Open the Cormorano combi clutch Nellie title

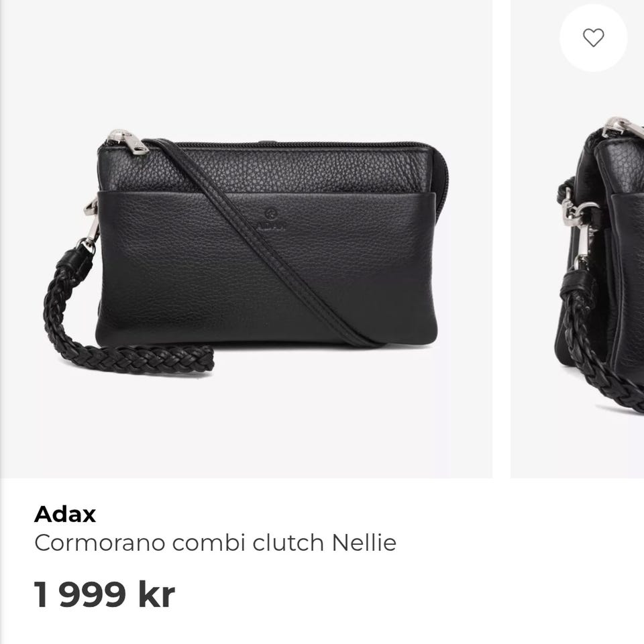tap(215, 543)
